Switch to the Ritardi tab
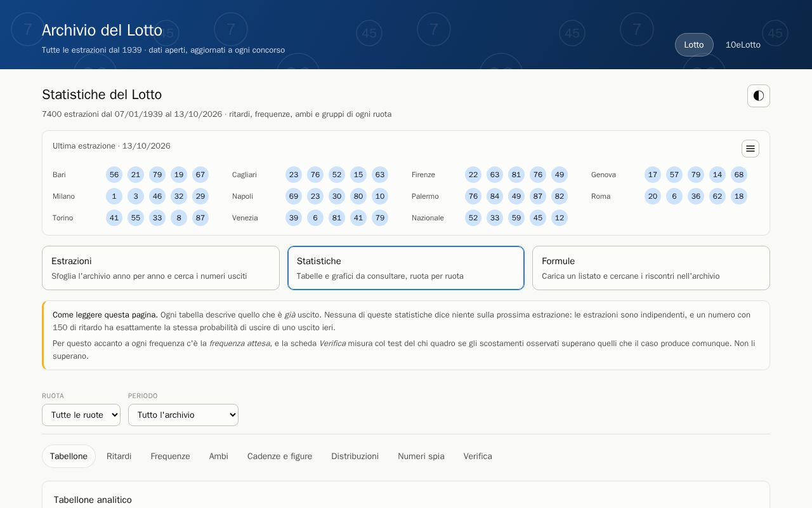The image size is (812, 508). tap(119, 456)
